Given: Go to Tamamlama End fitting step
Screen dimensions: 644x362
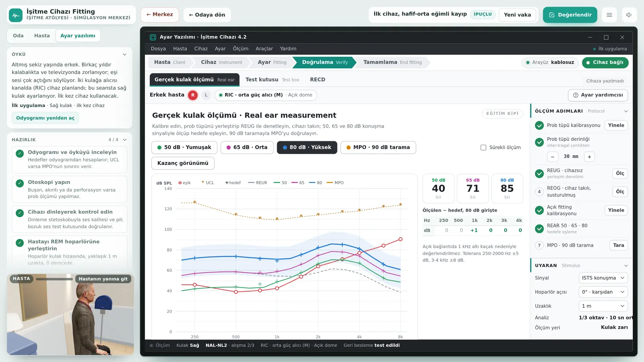Looking at the screenshot, I should pos(392,62).
